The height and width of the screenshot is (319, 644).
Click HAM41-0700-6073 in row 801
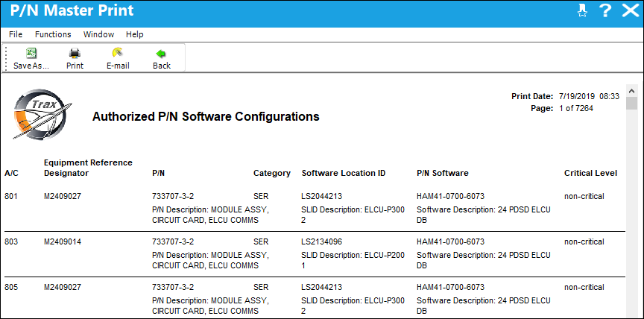[450, 196]
